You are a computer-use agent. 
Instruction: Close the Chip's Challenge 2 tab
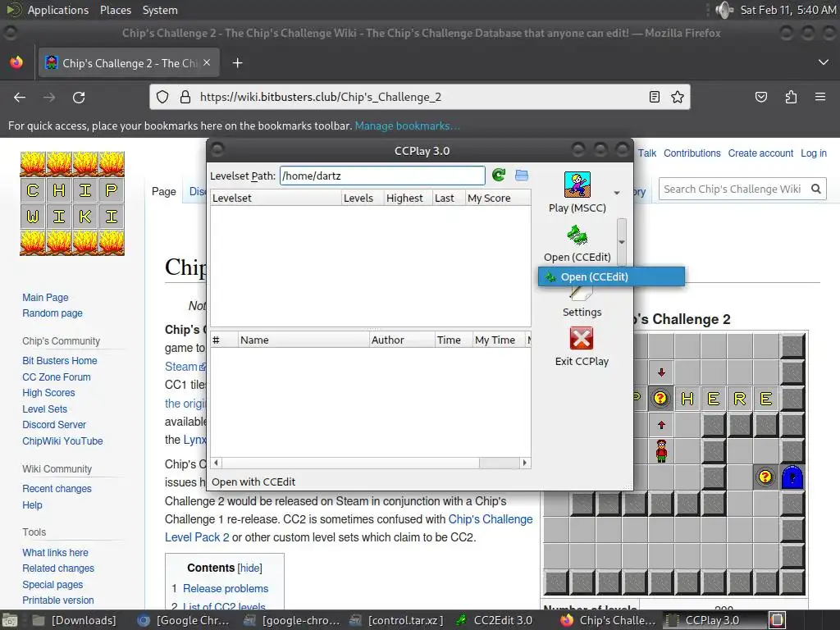207,62
